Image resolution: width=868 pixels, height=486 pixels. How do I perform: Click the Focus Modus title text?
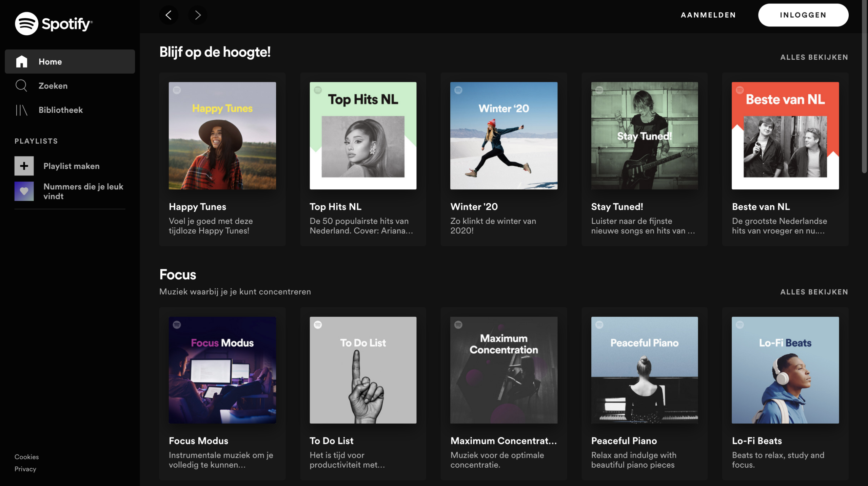pos(198,441)
